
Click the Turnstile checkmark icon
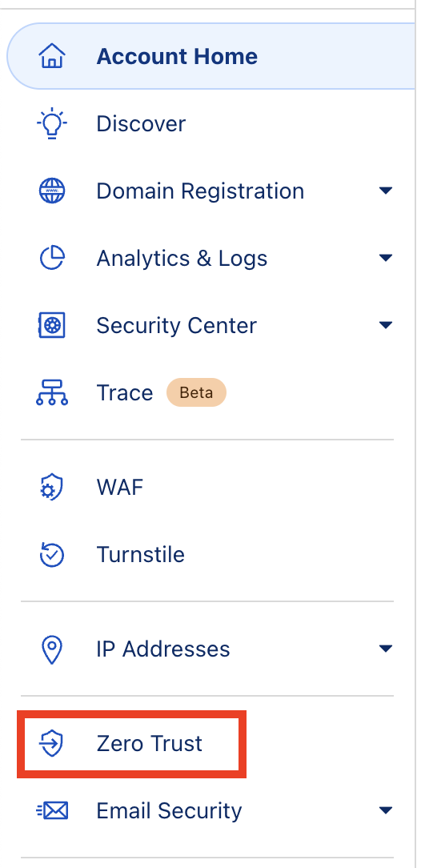click(x=52, y=555)
